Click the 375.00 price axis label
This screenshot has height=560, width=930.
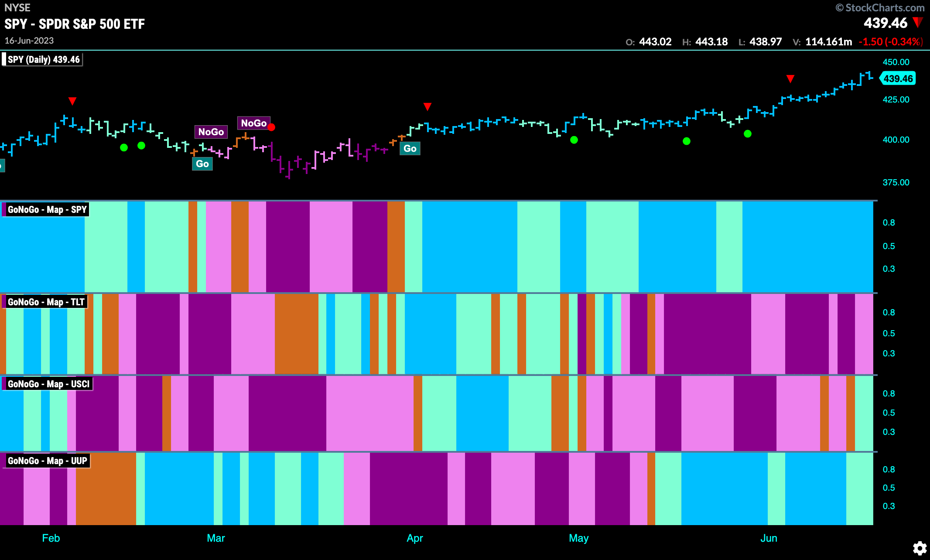[896, 182]
